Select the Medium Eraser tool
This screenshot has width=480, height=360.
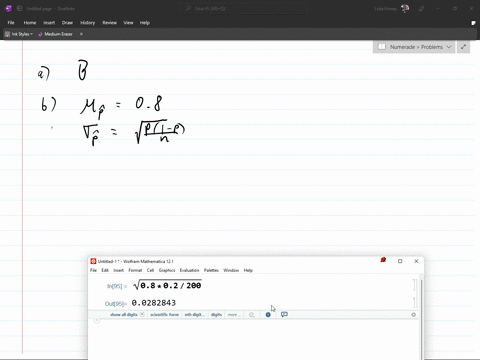point(55,34)
